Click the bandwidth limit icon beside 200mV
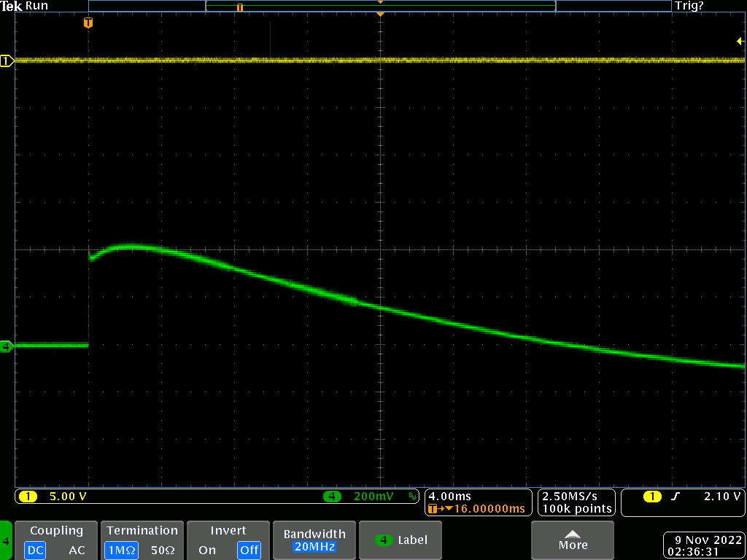 click(x=412, y=497)
